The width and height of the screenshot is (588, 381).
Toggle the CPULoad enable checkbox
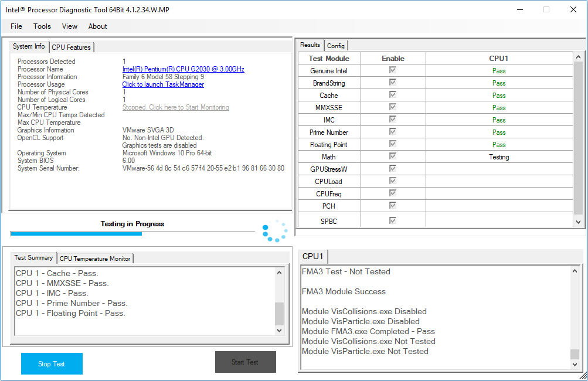[x=393, y=181]
